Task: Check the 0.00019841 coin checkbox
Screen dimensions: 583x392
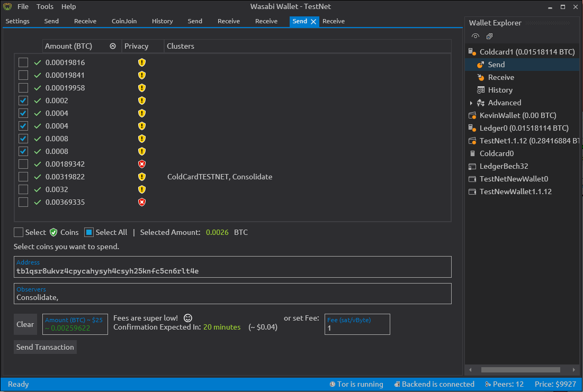Action: click(23, 75)
